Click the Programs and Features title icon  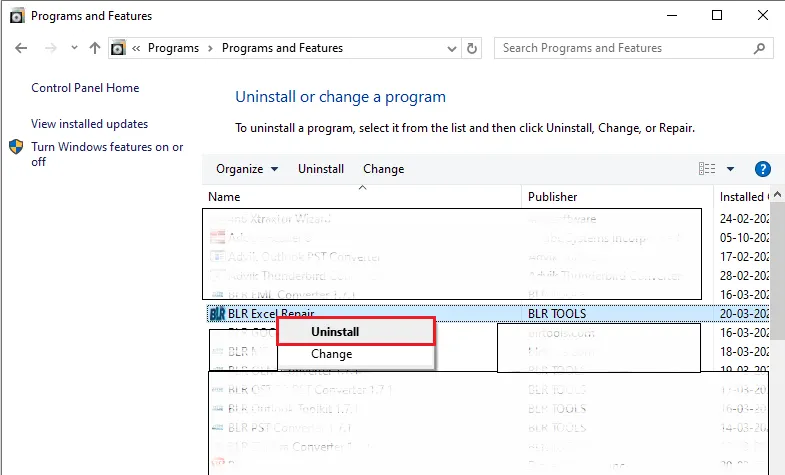[x=17, y=16]
